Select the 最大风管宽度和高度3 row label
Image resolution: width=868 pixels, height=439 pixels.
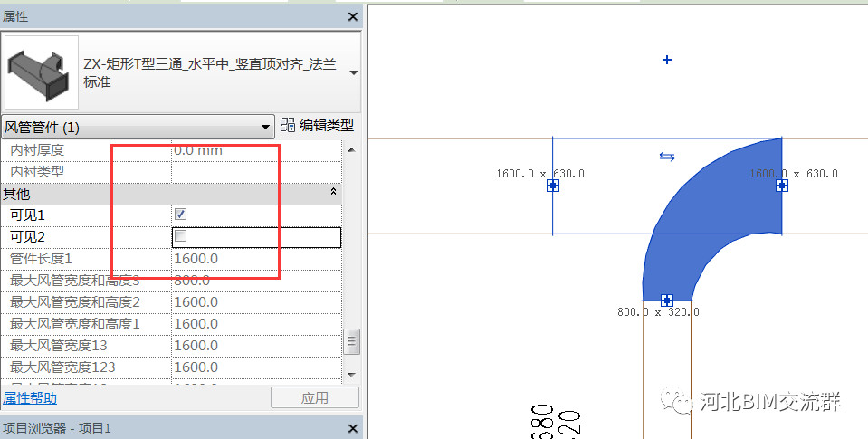[75, 281]
